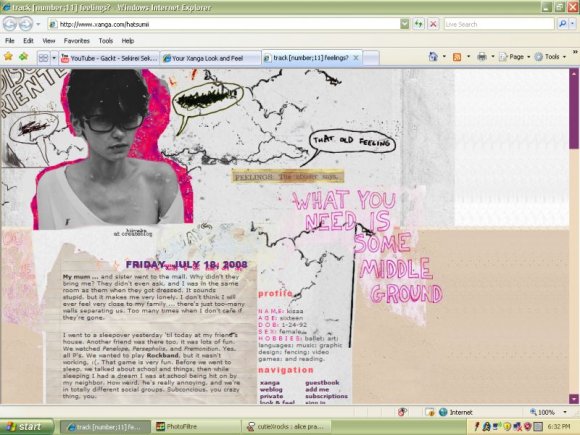Click the address bar showing xanga.com/hatsumii
Viewport: 580px width, 435px height.
224,24
